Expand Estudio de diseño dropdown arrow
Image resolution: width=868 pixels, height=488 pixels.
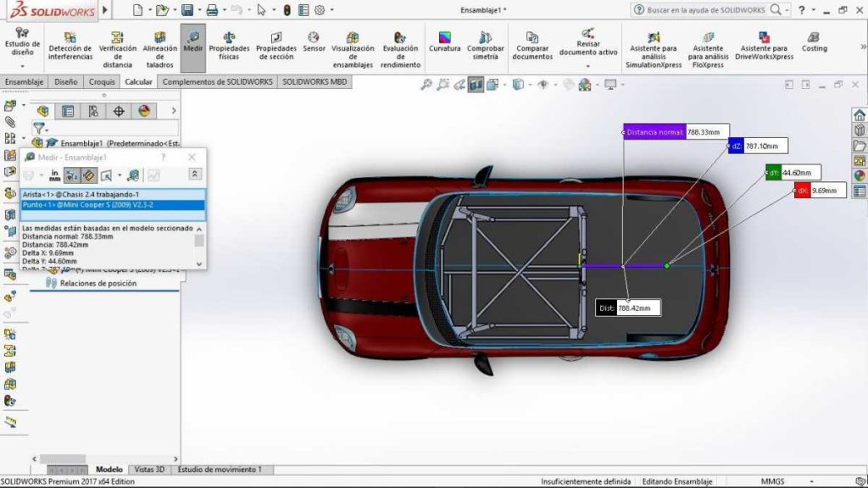[x=22, y=66]
